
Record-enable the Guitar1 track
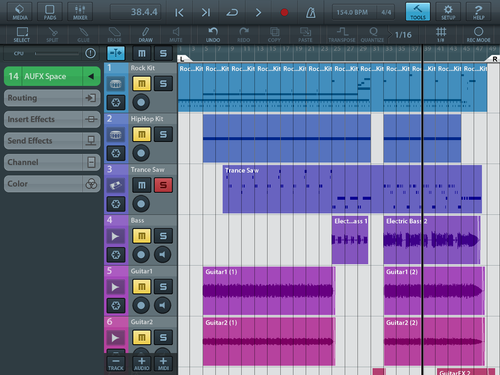click(x=141, y=306)
